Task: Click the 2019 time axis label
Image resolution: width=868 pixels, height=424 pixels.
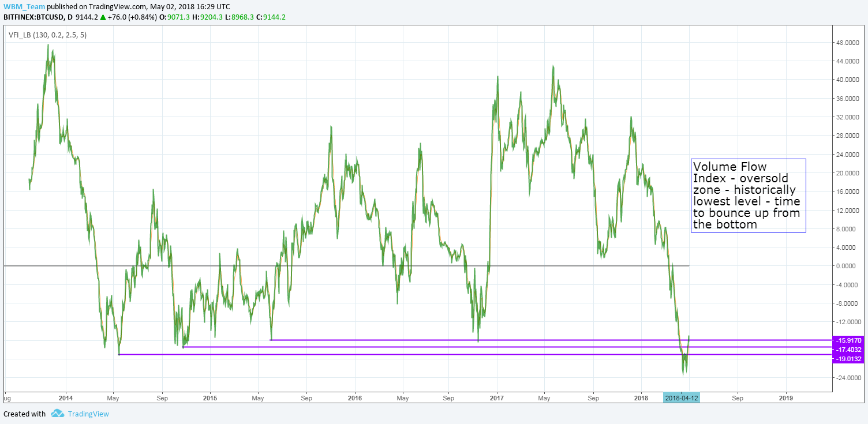Action: click(785, 398)
